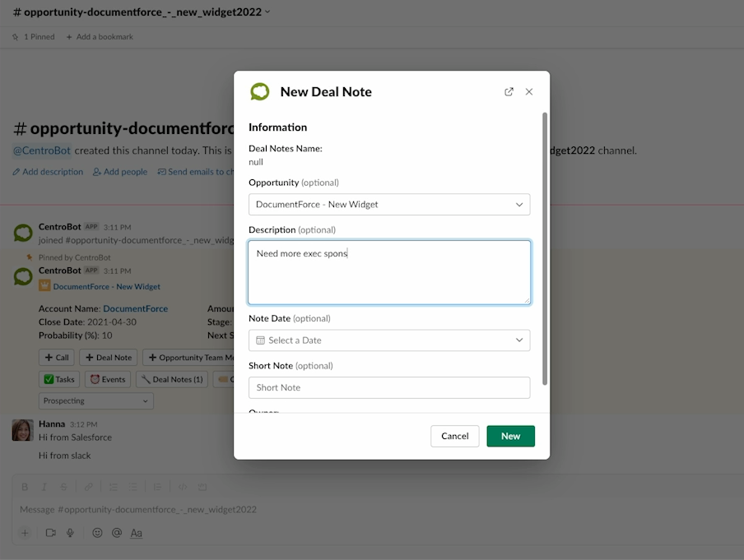Toggle the Aa formatting icon

tap(136, 533)
